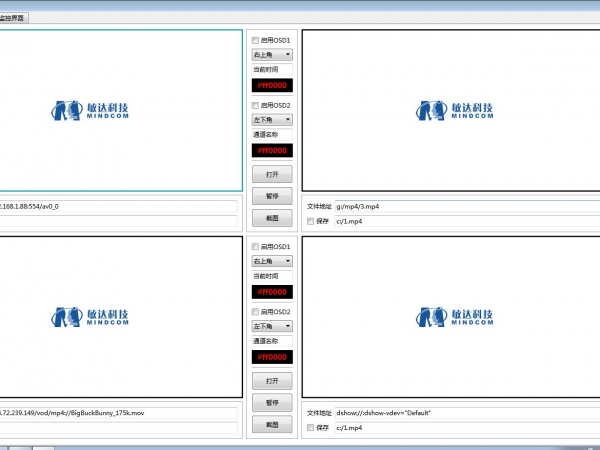Screen dimensions: 600x450
Task: Switch to the 监控界面 tab
Action: pos(14,18)
